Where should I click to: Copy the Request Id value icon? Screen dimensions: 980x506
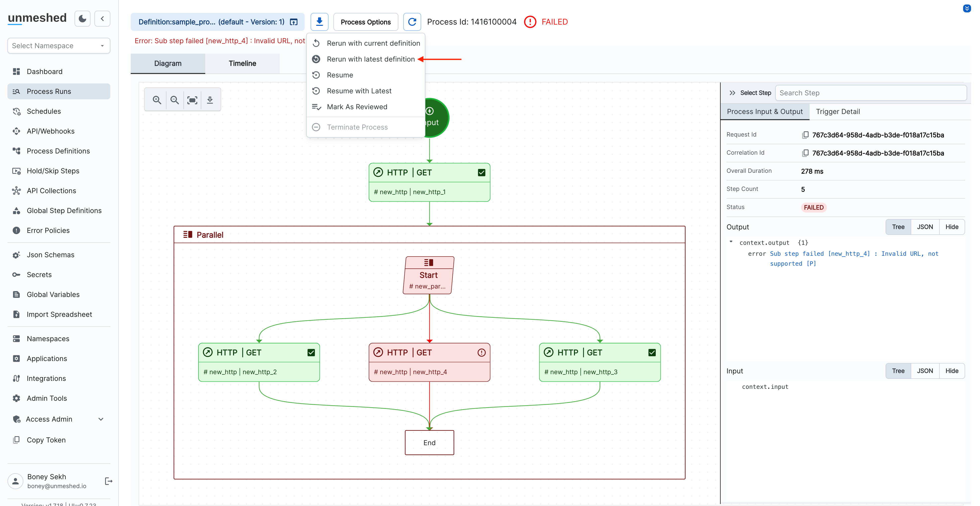coord(805,135)
